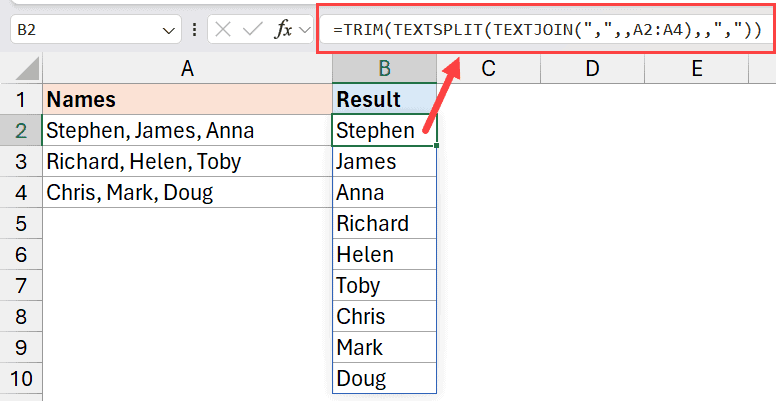Select the row 10 header
Screen dimensions: 776x401
20,378
